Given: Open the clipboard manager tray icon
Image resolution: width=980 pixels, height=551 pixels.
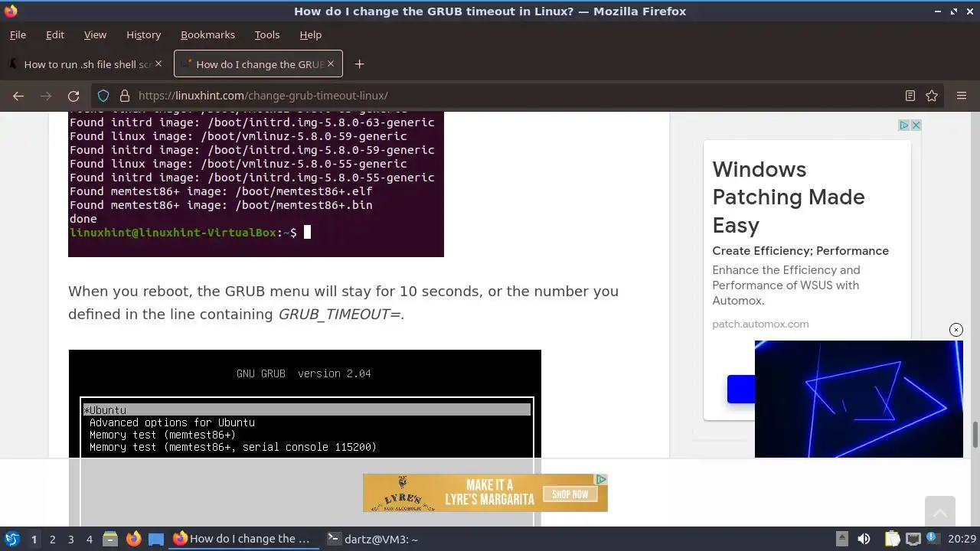Looking at the screenshot, I should 891,539.
